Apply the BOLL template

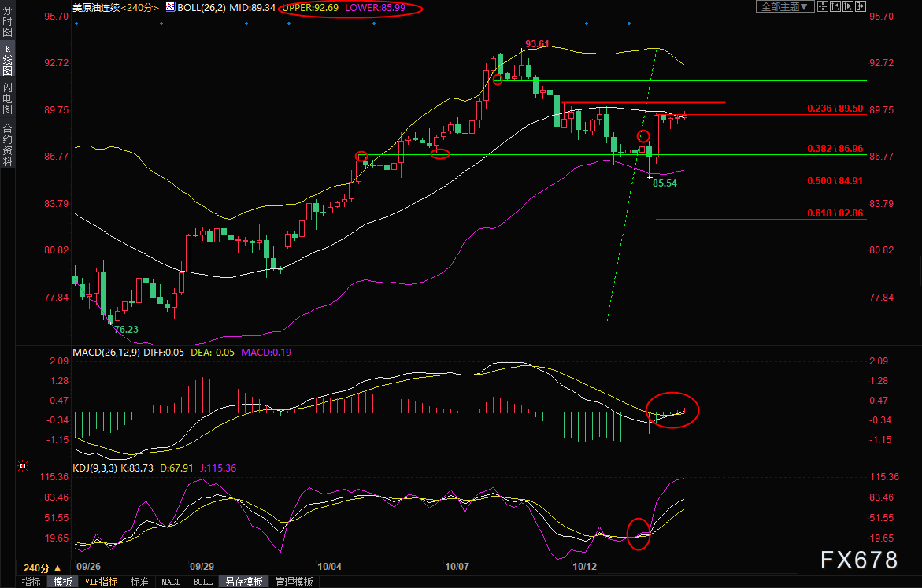203,582
